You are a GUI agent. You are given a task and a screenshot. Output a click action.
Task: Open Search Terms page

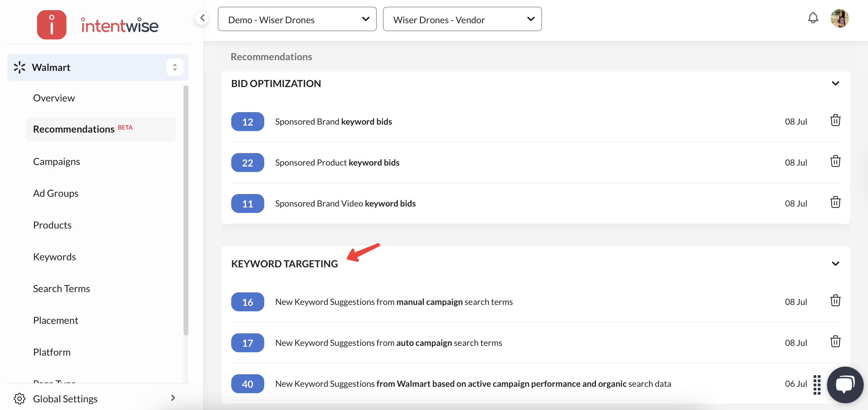click(61, 288)
